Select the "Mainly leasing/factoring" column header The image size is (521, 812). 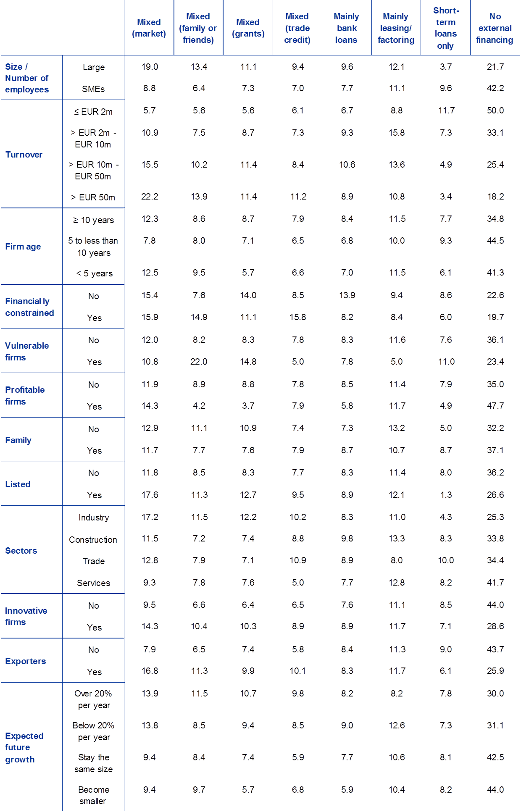point(396,28)
